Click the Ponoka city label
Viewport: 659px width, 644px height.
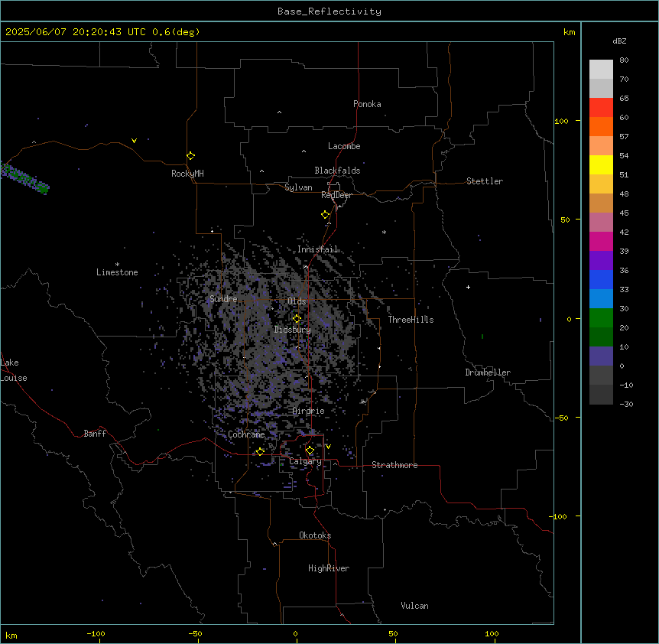click(367, 104)
